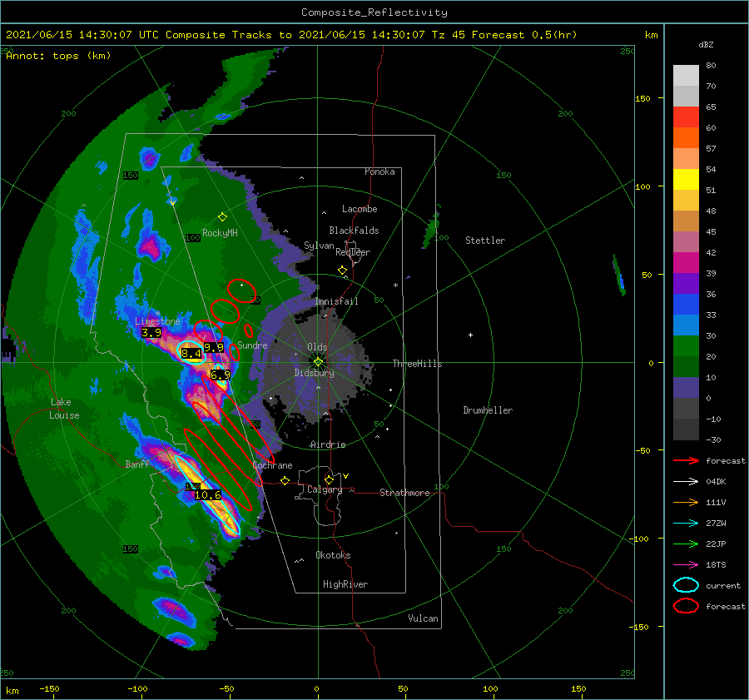Click the HighRiver label
Image resolution: width=749 pixels, height=700 pixels.
coord(345,584)
